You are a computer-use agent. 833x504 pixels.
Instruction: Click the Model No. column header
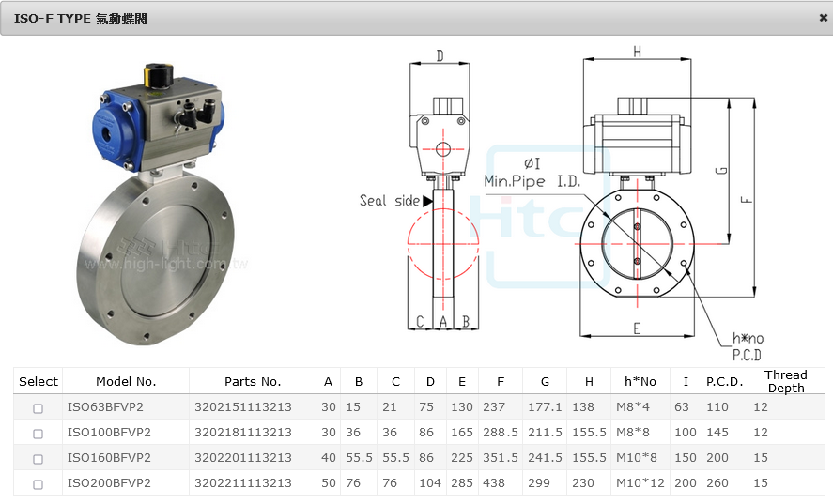(126, 381)
